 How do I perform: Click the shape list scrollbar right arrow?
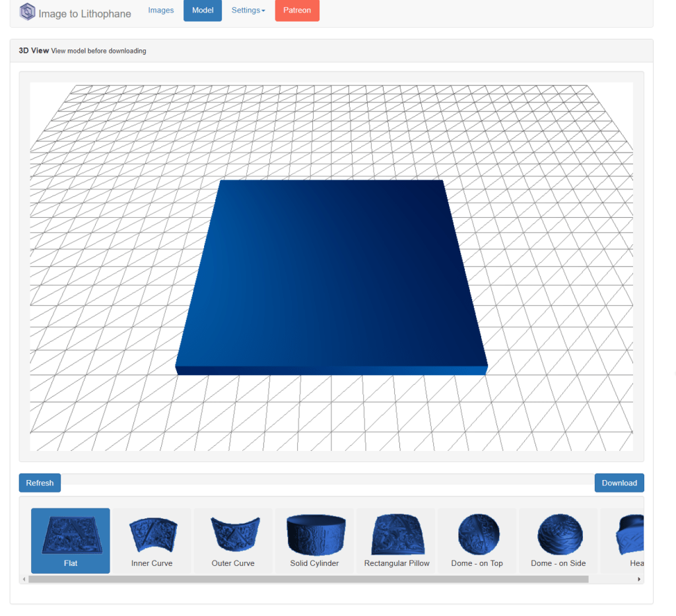pyautogui.click(x=638, y=579)
